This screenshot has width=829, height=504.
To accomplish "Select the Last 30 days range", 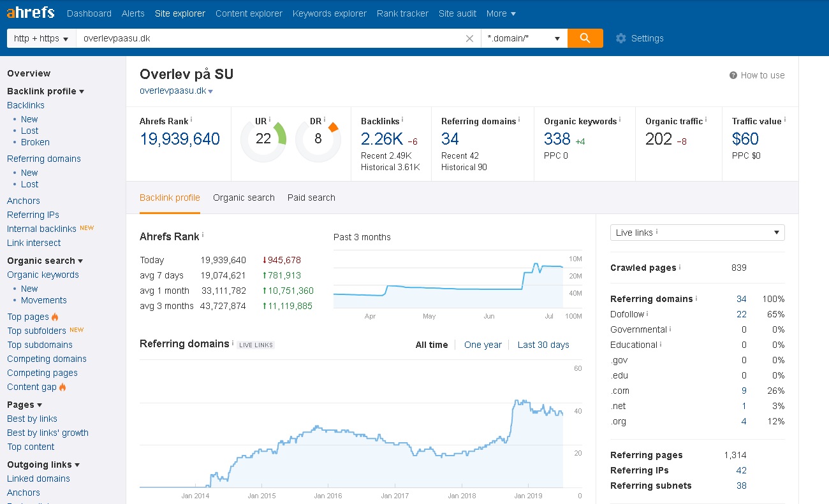I will point(543,345).
